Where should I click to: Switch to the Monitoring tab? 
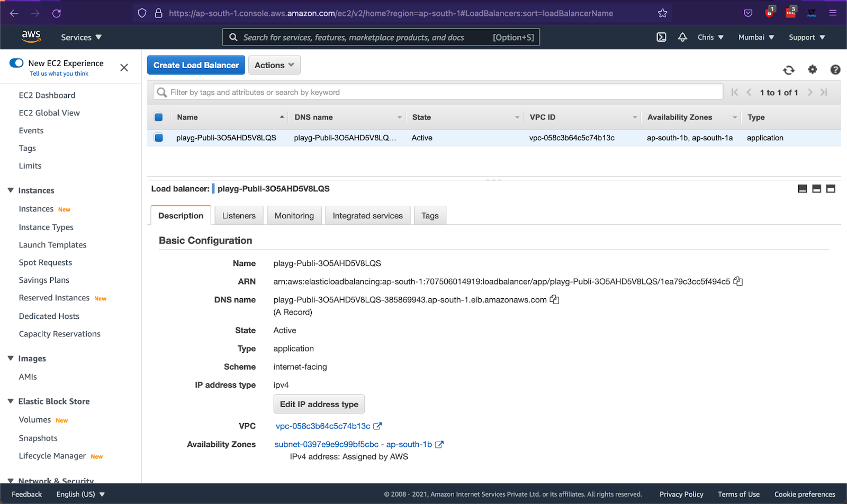pos(294,216)
